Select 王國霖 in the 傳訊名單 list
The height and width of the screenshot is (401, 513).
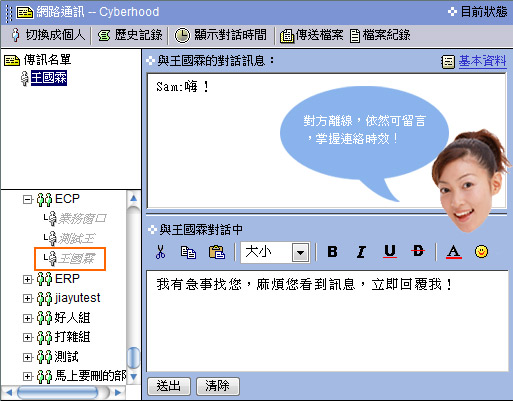click(x=49, y=78)
